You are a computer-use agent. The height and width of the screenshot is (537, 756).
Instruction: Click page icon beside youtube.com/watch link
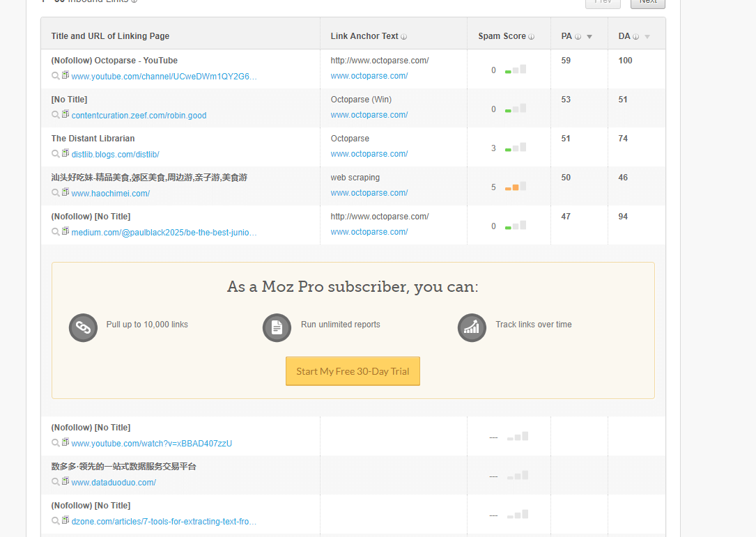(x=65, y=442)
